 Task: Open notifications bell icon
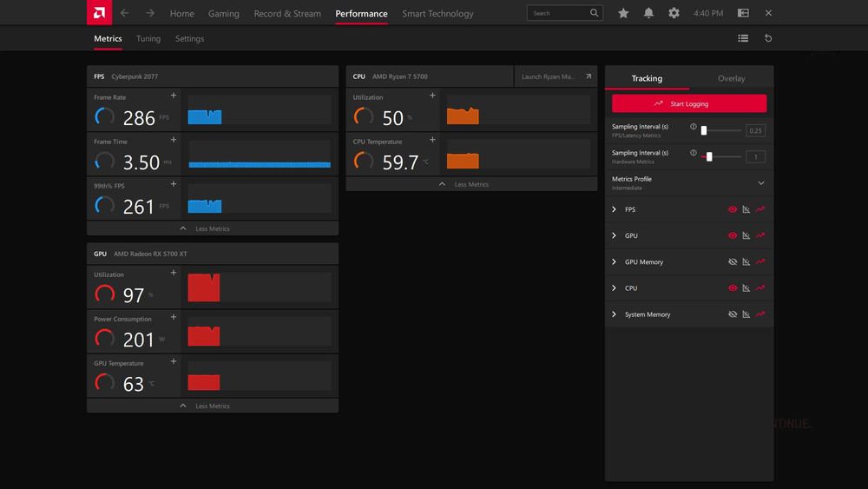(648, 13)
